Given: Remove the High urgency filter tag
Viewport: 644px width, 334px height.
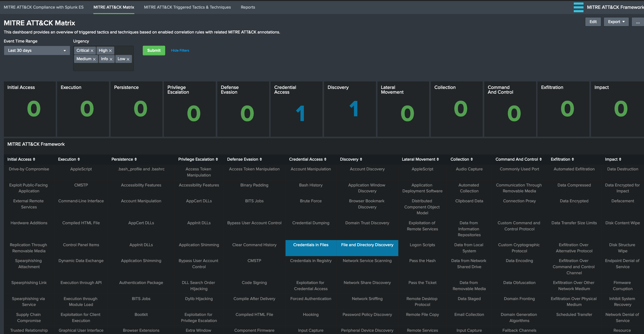Looking at the screenshot, I should pyautogui.click(x=110, y=51).
